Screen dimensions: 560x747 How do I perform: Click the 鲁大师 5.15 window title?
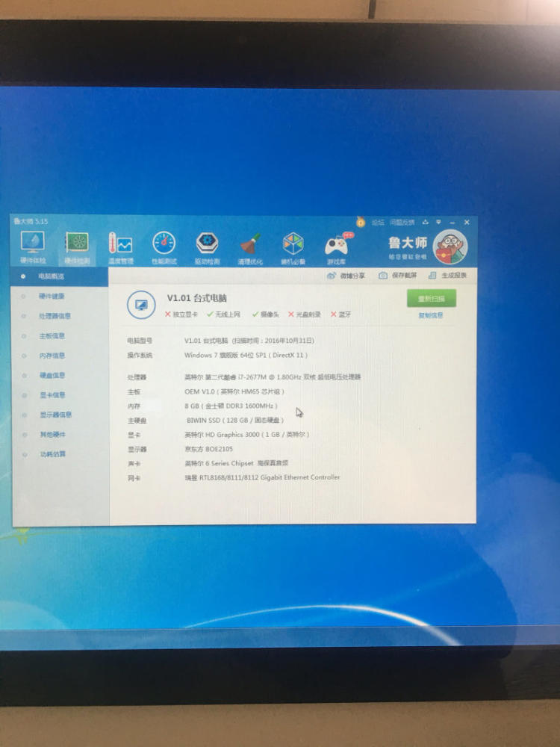pyautogui.click(x=31, y=221)
